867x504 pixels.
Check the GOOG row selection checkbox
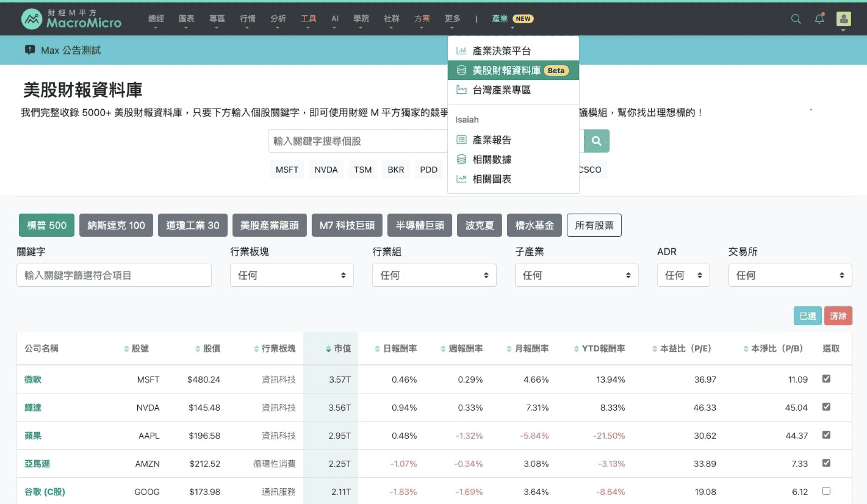(826, 491)
